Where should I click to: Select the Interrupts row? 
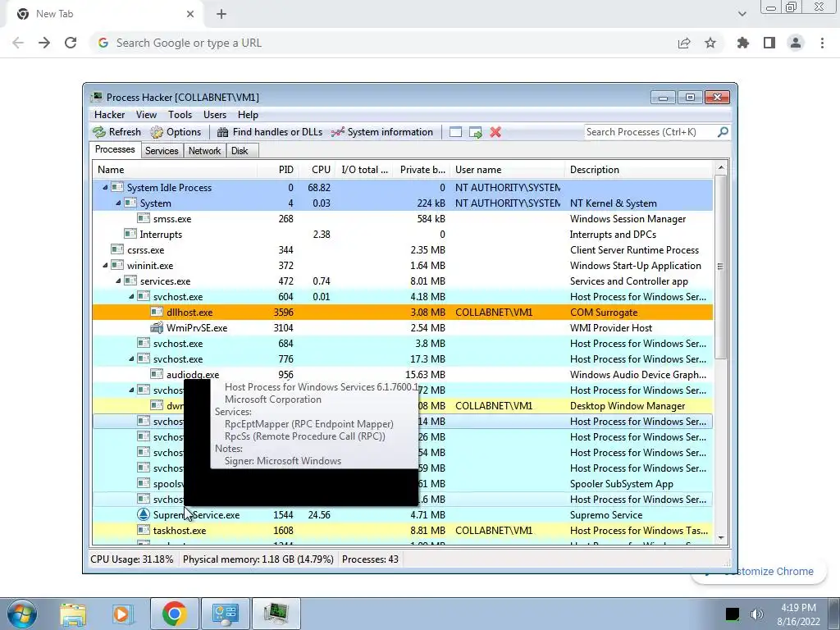click(403, 234)
